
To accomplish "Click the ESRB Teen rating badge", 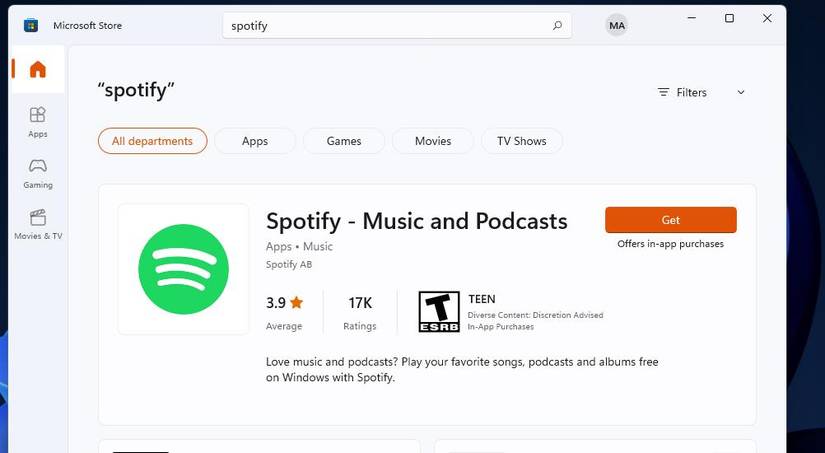I will tap(438, 312).
